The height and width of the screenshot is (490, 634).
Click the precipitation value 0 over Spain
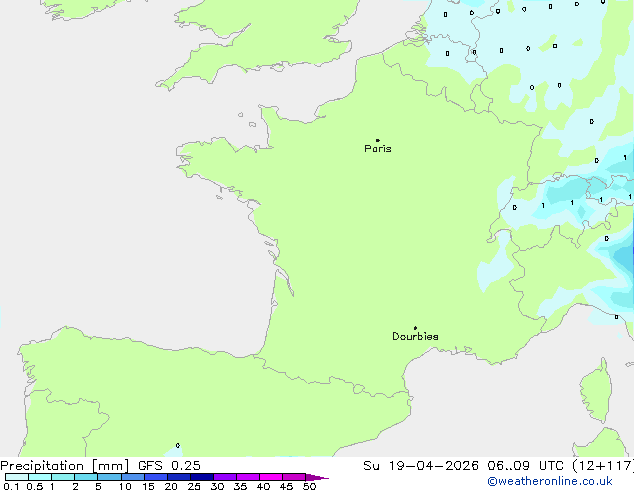[178, 446]
